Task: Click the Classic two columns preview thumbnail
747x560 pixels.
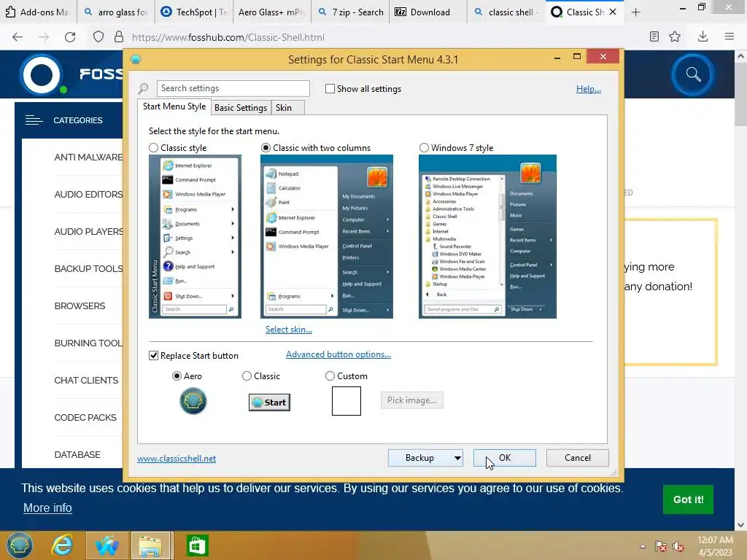Action: click(327, 237)
